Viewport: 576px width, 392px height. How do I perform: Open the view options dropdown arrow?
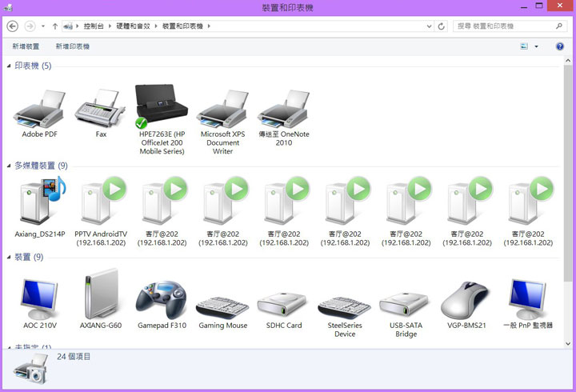(536, 46)
